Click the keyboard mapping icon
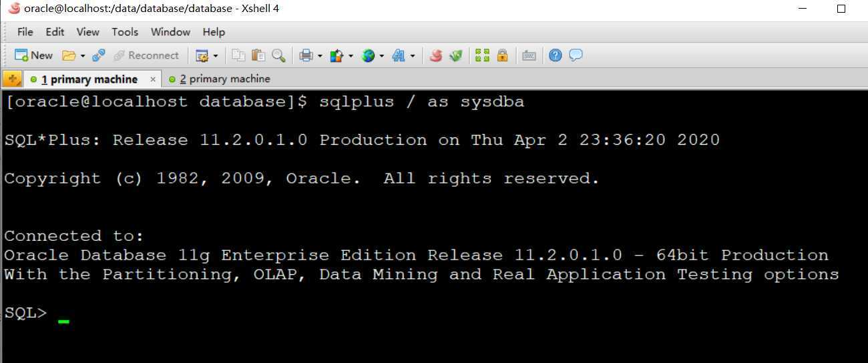The width and height of the screenshot is (868, 363). (529, 55)
